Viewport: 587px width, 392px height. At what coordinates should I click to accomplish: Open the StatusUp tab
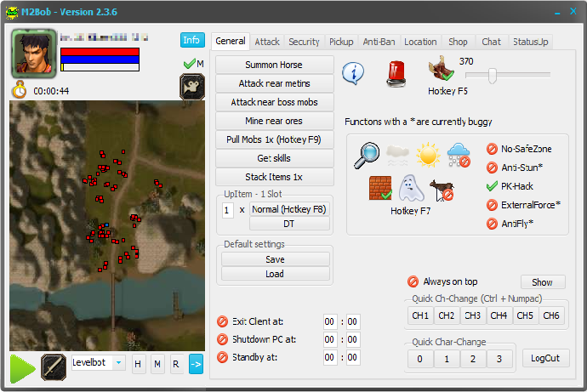tap(530, 42)
